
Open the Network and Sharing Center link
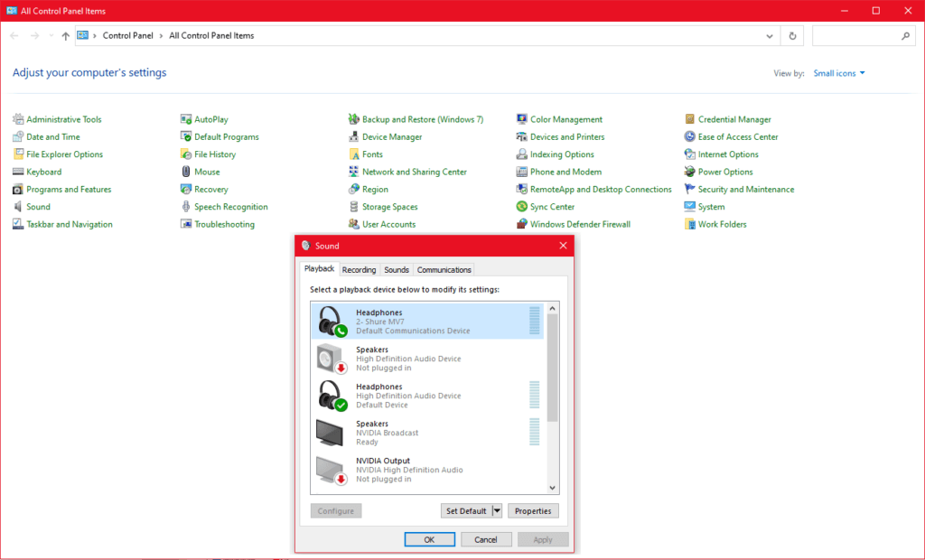414,172
